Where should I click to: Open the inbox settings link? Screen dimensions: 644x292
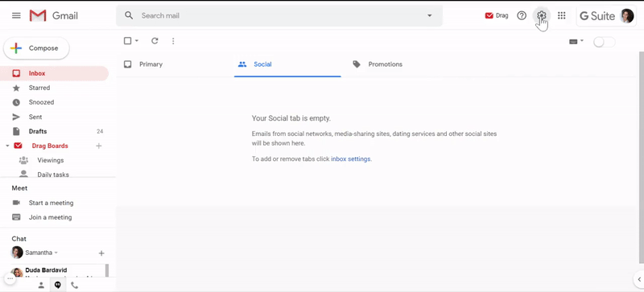(351, 159)
